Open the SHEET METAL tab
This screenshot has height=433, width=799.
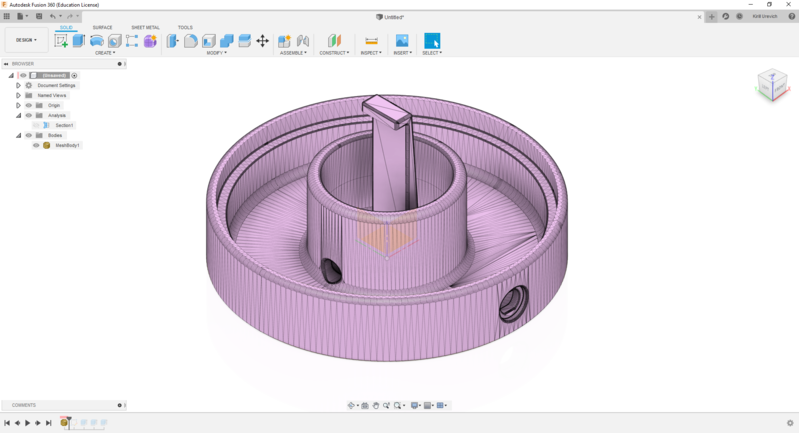point(145,27)
